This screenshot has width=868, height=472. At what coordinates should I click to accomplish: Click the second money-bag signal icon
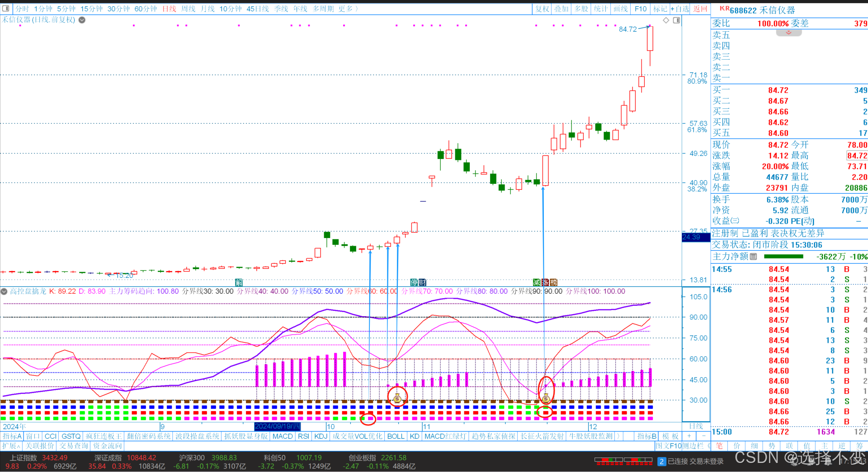click(x=546, y=398)
